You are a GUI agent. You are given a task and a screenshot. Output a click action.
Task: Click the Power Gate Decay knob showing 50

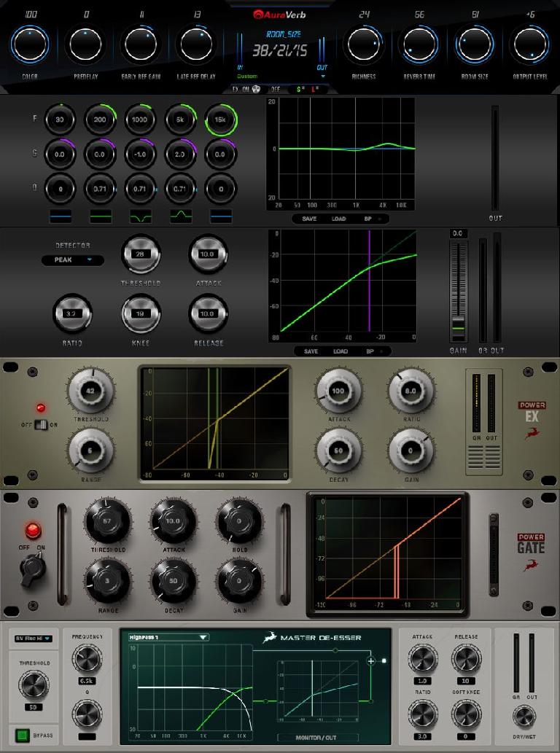pos(174,581)
